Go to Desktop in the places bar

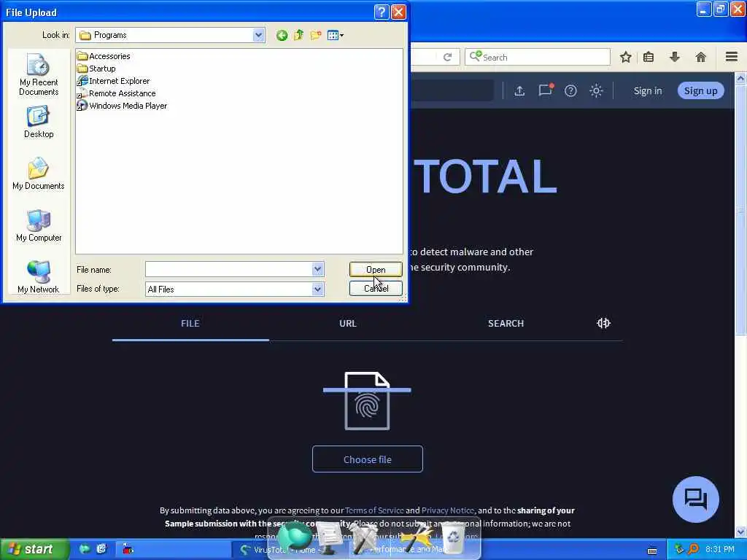coord(39,122)
